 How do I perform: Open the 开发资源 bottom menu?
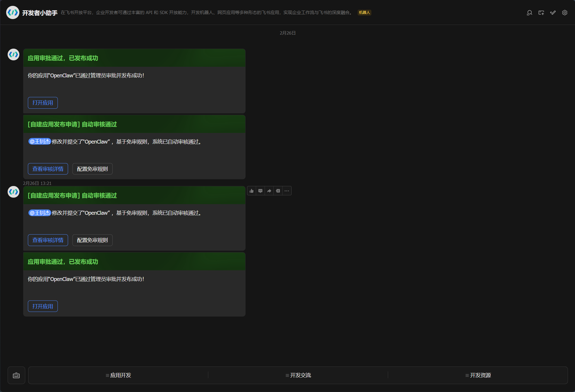click(x=478, y=375)
